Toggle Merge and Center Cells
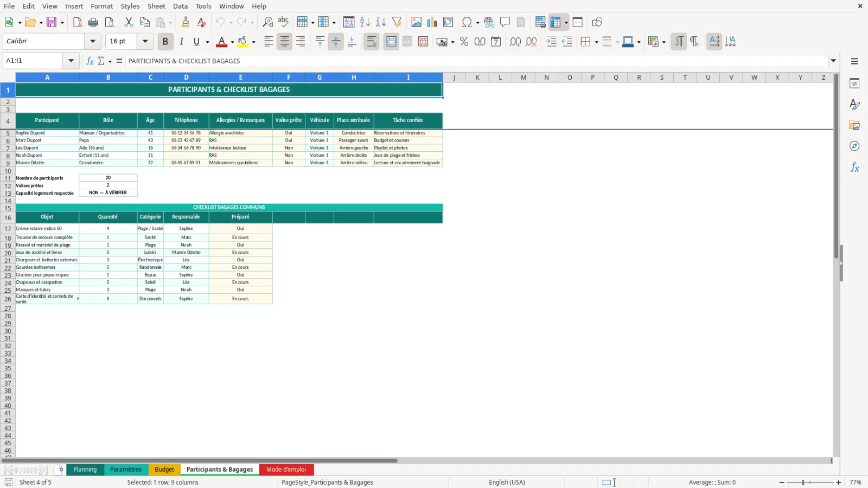The image size is (868, 488). coord(391,42)
